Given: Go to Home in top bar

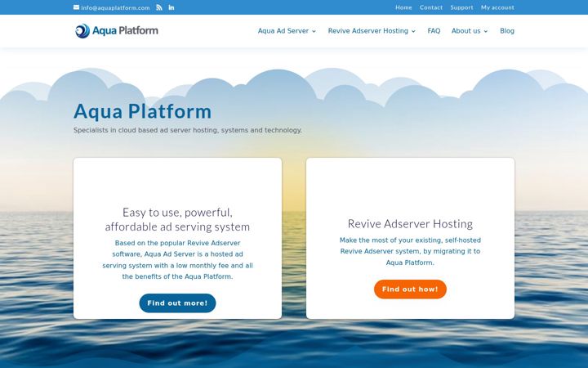Looking at the screenshot, I should pyautogui.click(x=403, y=7).
